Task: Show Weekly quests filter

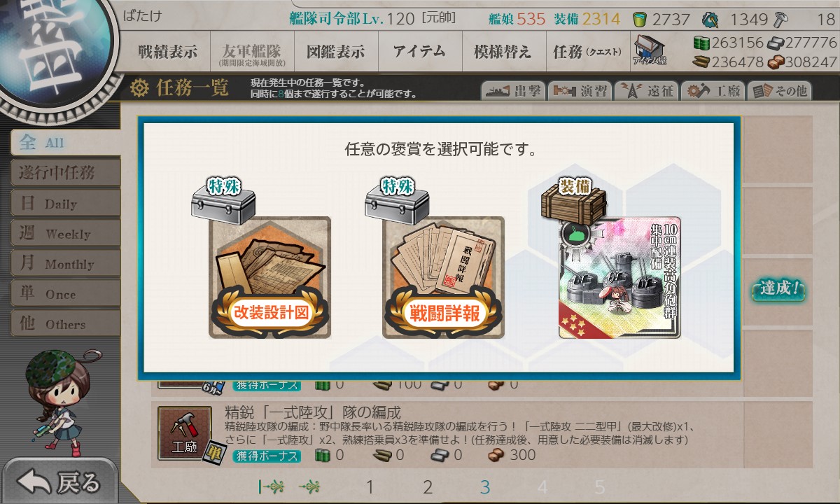Action: 65,233
